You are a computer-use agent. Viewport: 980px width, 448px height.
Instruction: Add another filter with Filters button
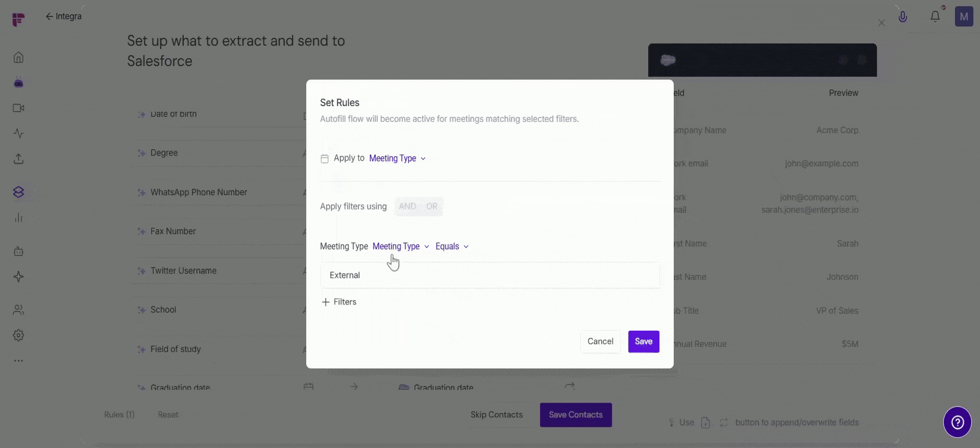(x=339, y=302)
